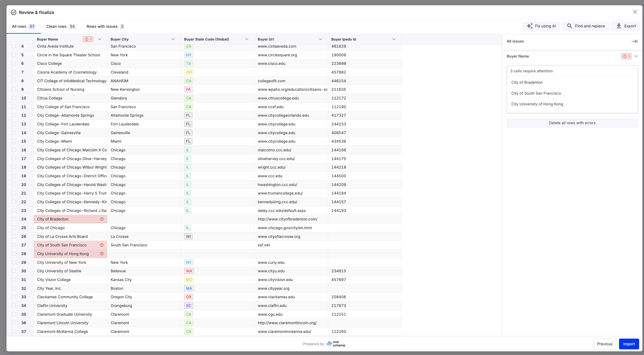Click the Kansas City cell

[144, 280]
